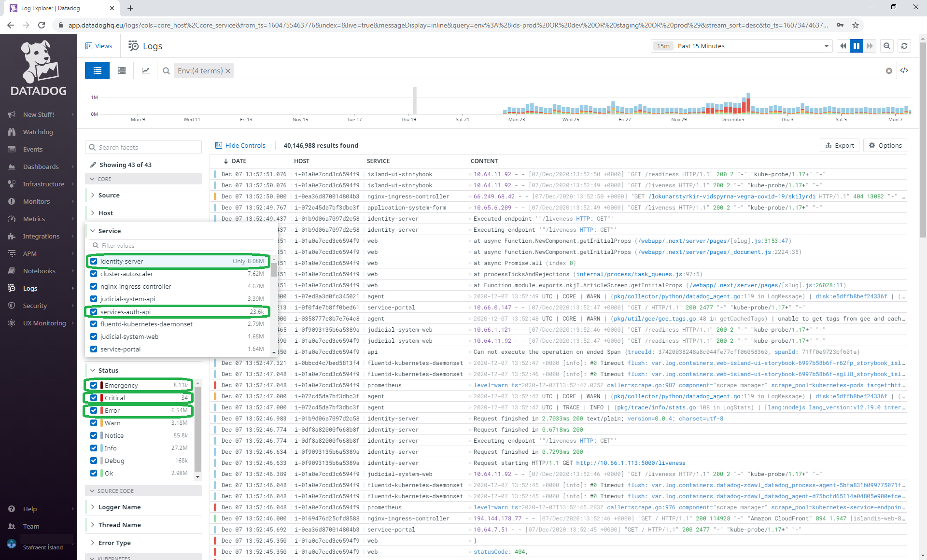Select the list view icon
This screenshot has width=927, height=560.
98,70
